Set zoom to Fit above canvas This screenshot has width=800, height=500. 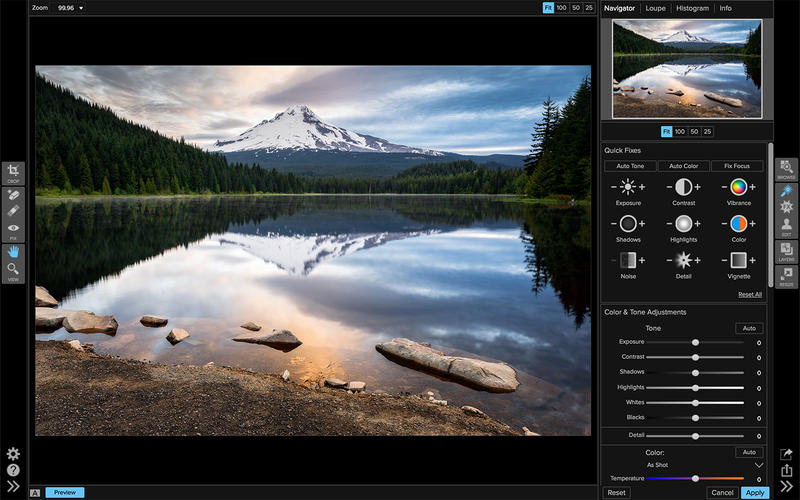548,8
